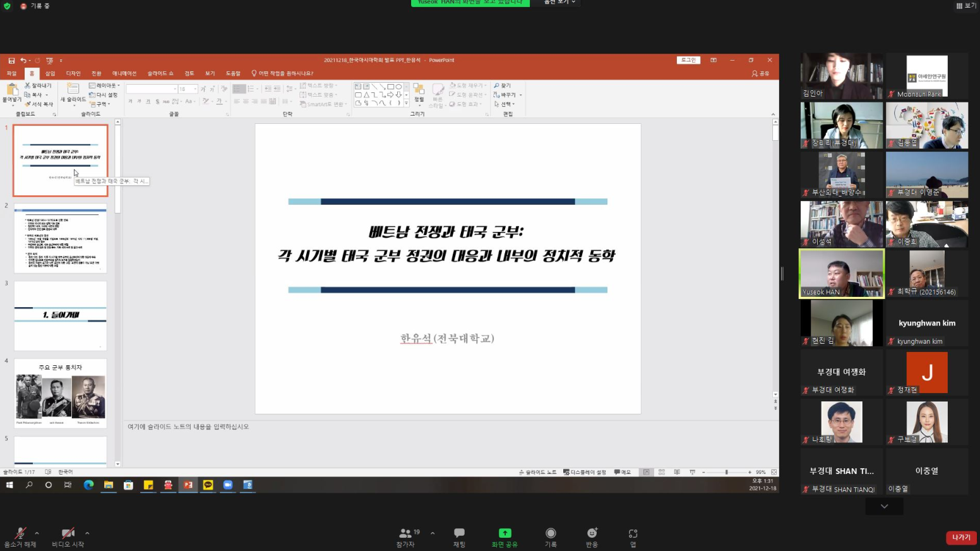This screenshot has height=551, width=980.
Task: Unmute the microphone in Zoom toolbar
Action: 20,534
